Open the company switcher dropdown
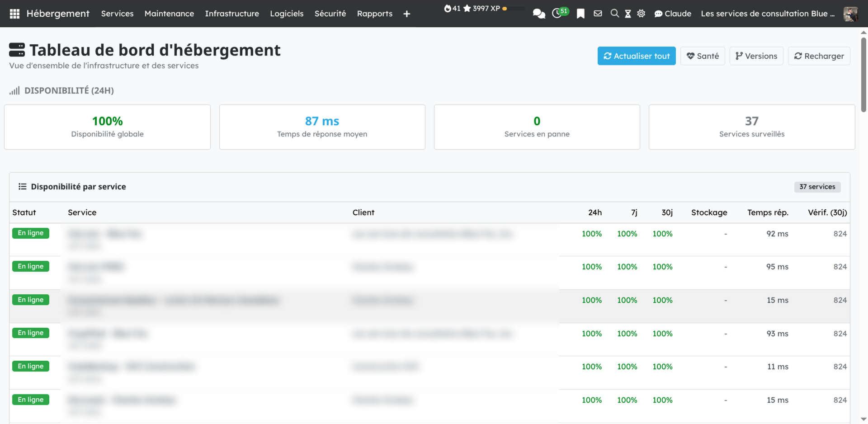 (x=767, y=14)
